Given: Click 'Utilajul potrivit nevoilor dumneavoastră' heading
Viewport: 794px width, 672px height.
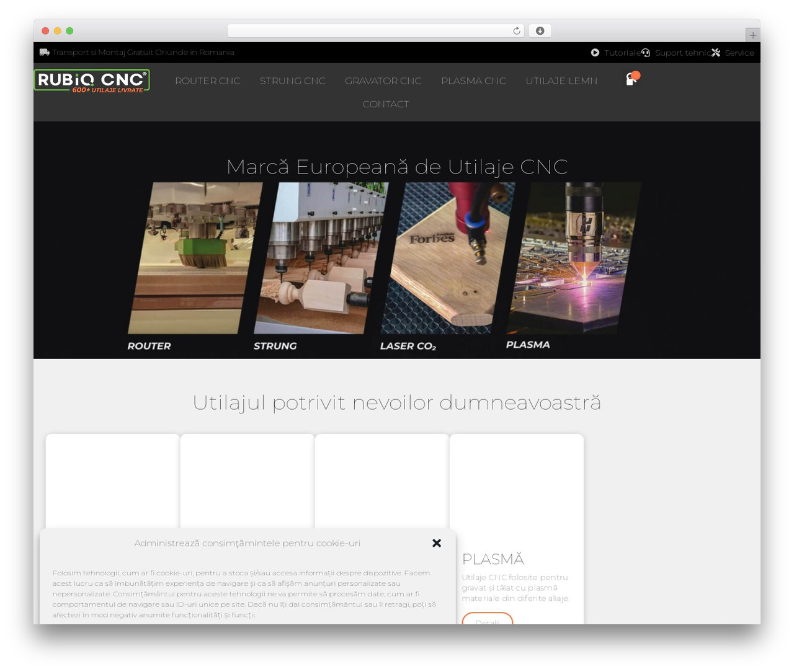Looking at the screenshot, I should [x=397, y=402].
